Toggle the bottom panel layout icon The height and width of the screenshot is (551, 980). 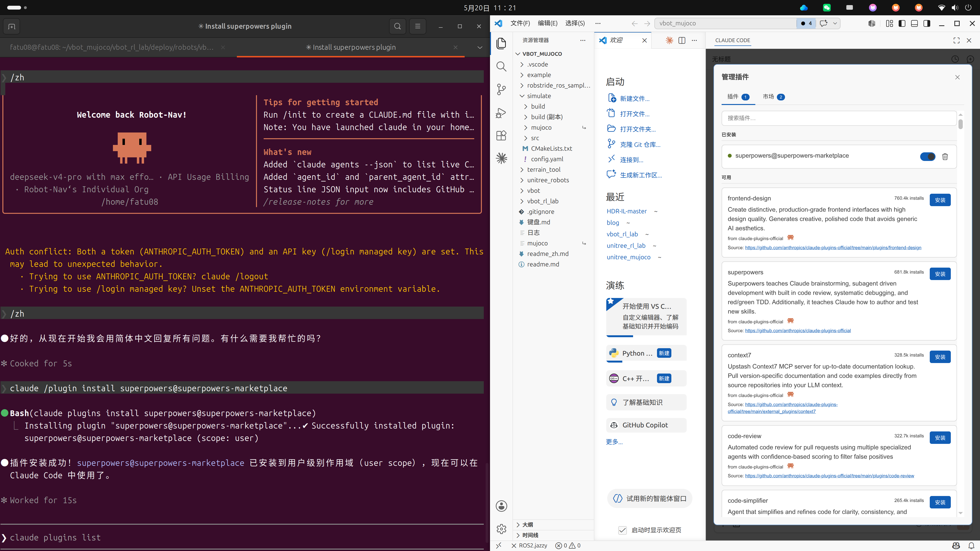[915, 23]
